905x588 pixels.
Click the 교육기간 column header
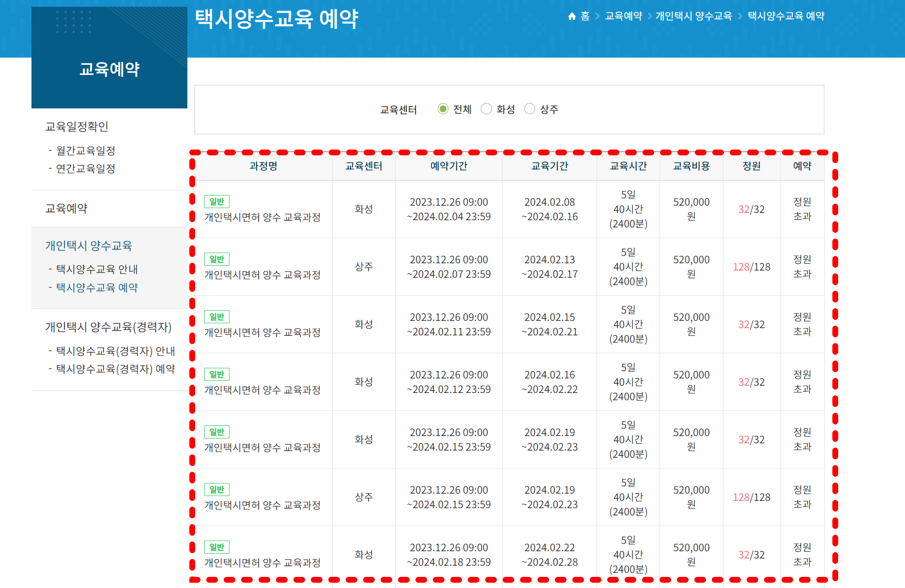coord(550,166)
